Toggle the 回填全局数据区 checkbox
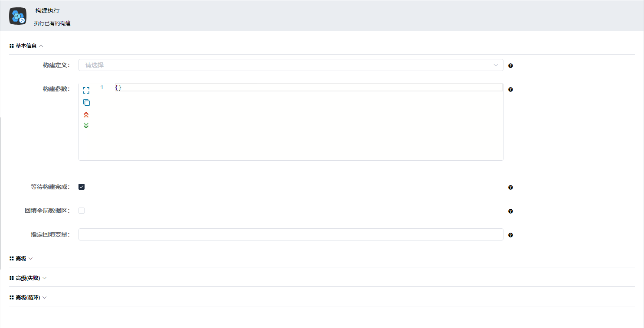This screenshot has width=644, height=328. (x=82, y=211)
